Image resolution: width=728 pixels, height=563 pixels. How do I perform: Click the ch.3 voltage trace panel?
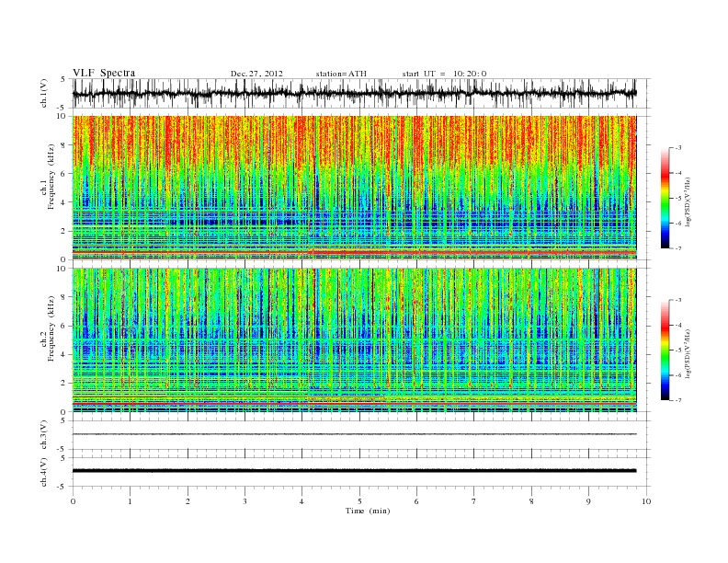tap(360, 435)
